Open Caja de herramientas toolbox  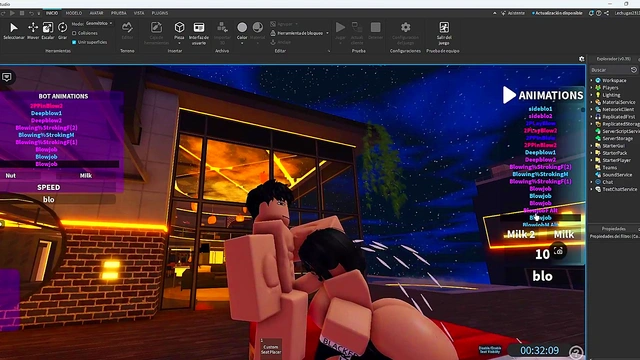[156, 33]
